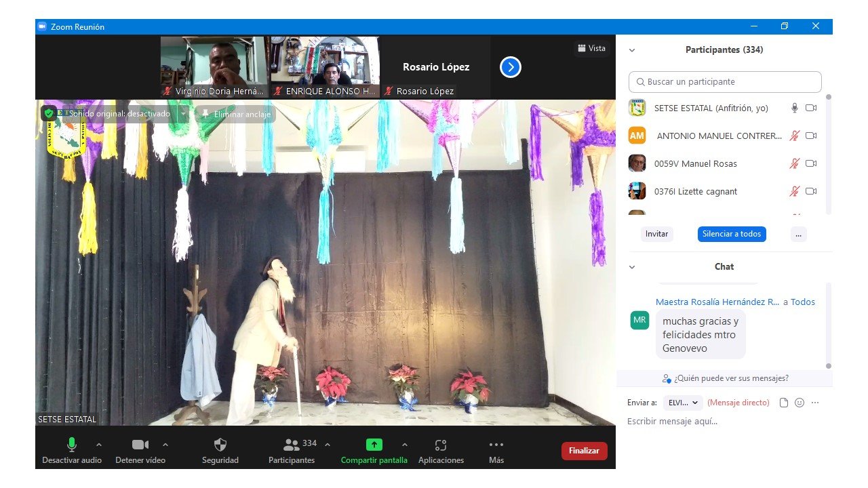Viewport: 868px width, 488px height.
Task: Click the Buscar un participante field
Action: point(725,82)
